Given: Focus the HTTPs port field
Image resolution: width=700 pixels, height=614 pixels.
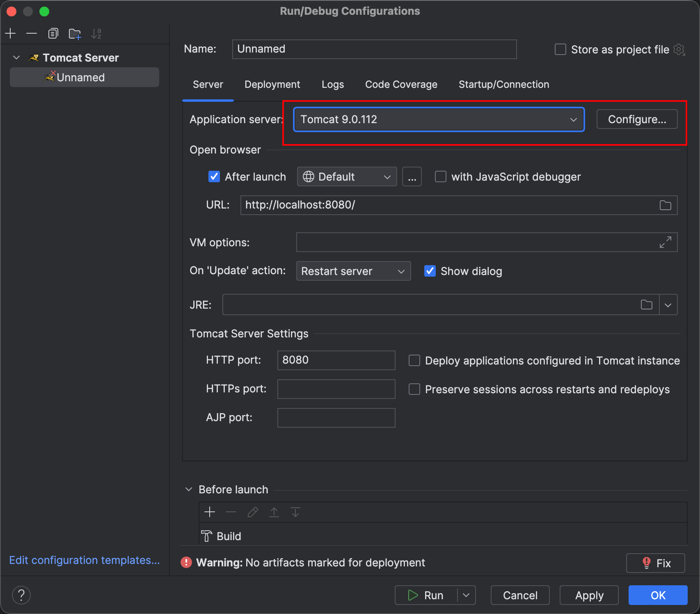Looking at the screenshot, I should [336, 389].
